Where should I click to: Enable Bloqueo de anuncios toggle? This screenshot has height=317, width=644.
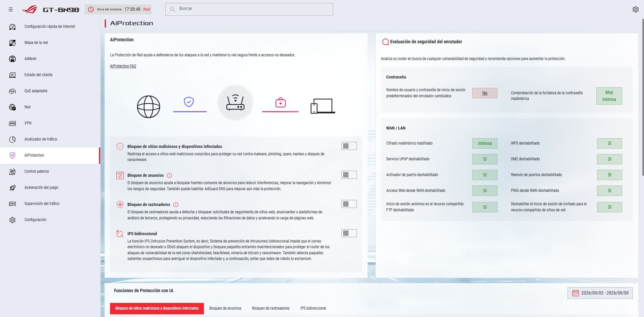click(x=349, y=175)
